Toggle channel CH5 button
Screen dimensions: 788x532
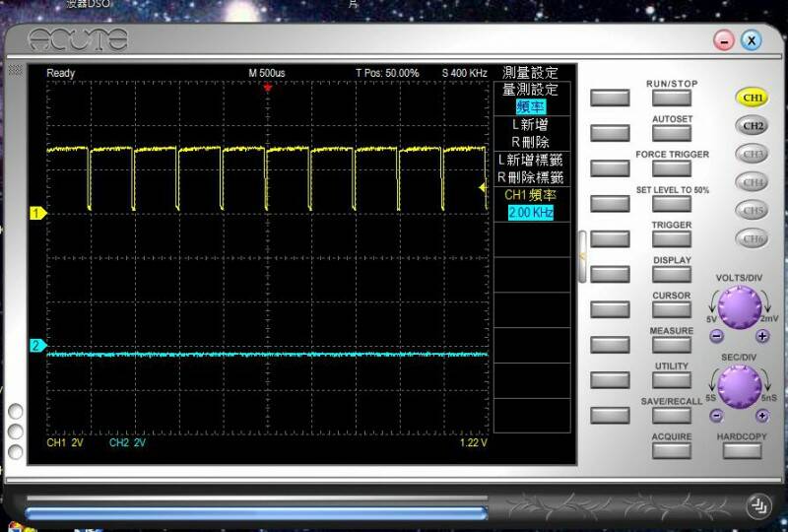(753, 210)
